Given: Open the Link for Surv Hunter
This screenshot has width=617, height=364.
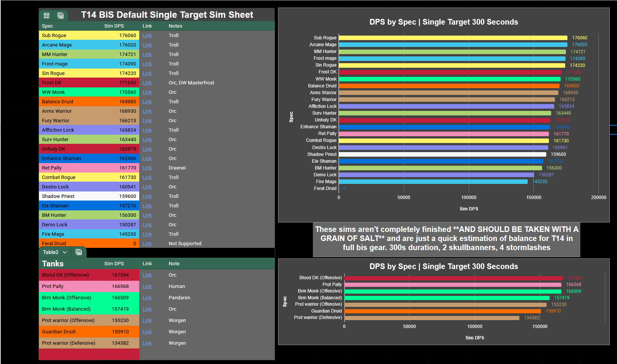Looking at the screenshot, I should 147,140.
